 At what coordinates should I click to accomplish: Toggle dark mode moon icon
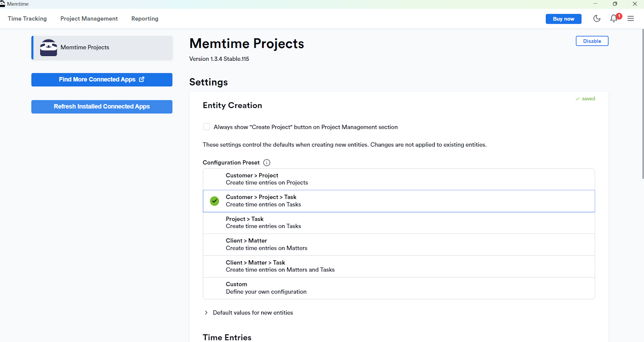click(x=597, y=19)
